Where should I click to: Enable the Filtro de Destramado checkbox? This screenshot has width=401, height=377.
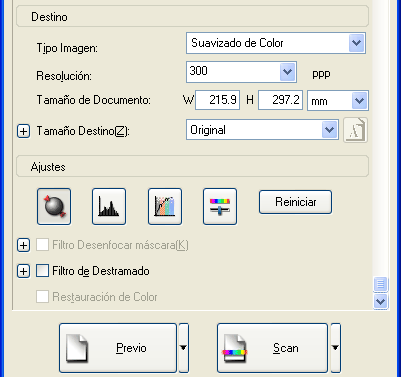coord(42,271)
